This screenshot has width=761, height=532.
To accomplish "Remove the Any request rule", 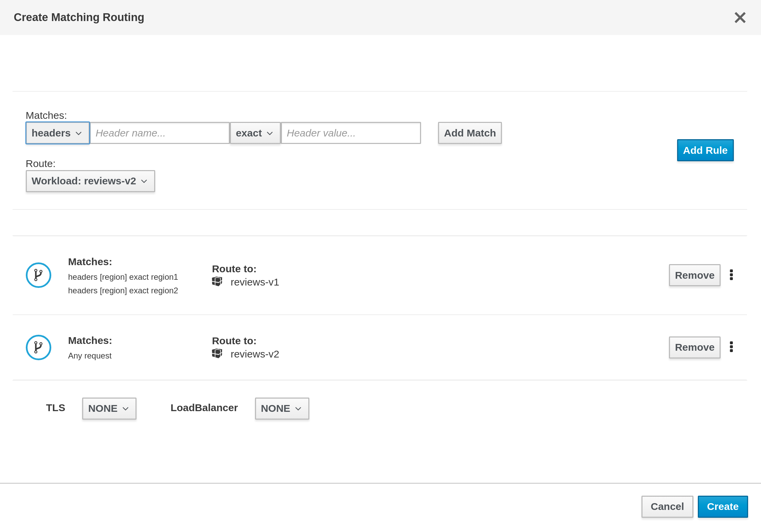I will tap(694, 347).
